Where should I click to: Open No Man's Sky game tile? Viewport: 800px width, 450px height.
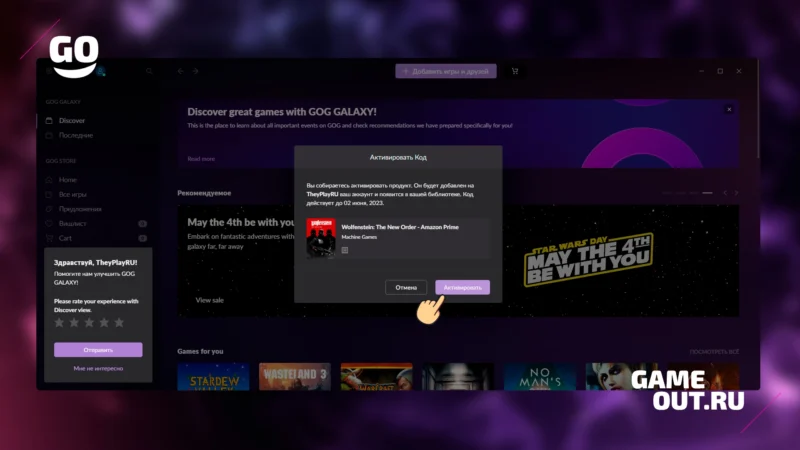tap(540, 377)
